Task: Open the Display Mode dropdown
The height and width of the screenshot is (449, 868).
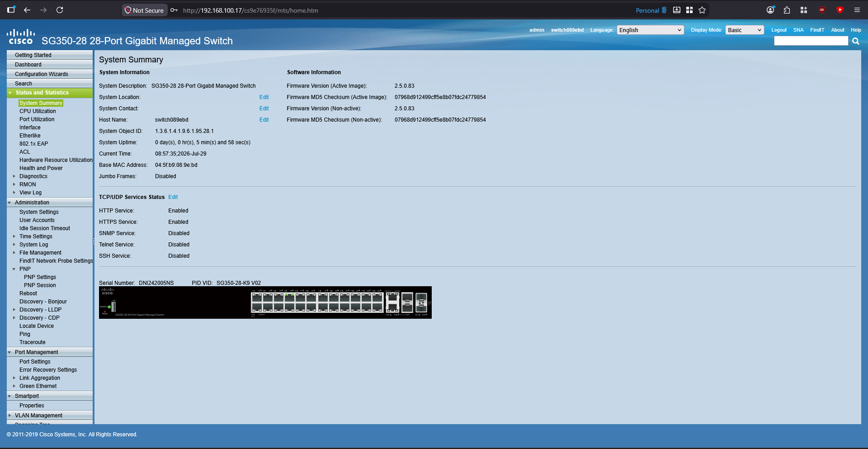Action: (x=745, y=30)
